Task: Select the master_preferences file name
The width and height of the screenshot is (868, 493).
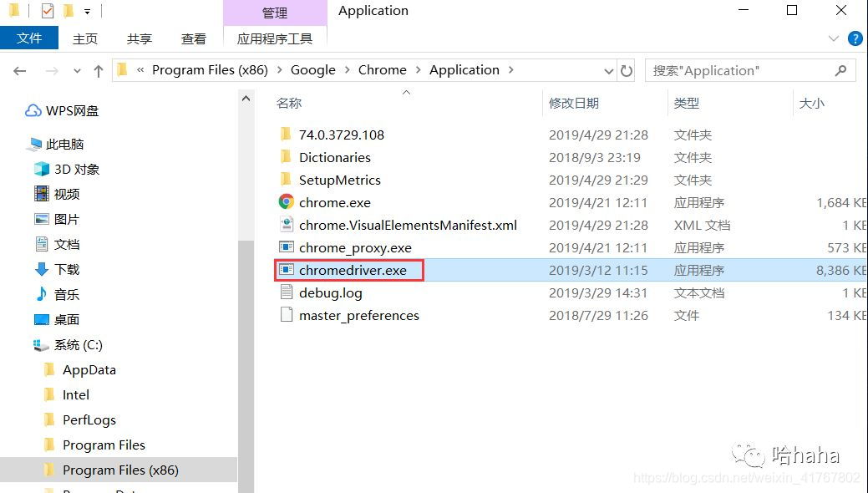Action: (358, 315)
